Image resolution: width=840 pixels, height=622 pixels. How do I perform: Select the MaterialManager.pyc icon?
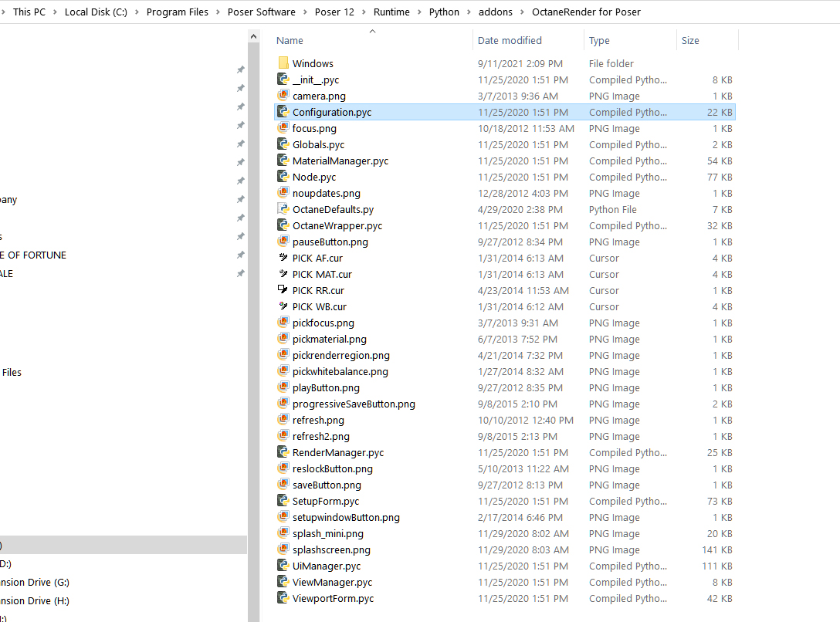point(283,161)
